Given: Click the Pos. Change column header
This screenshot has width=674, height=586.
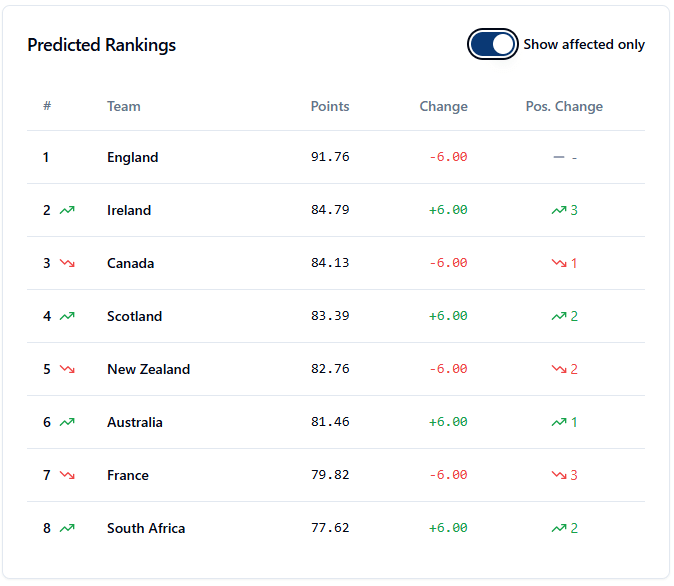Looking at the screenshot, I should 564,106.
